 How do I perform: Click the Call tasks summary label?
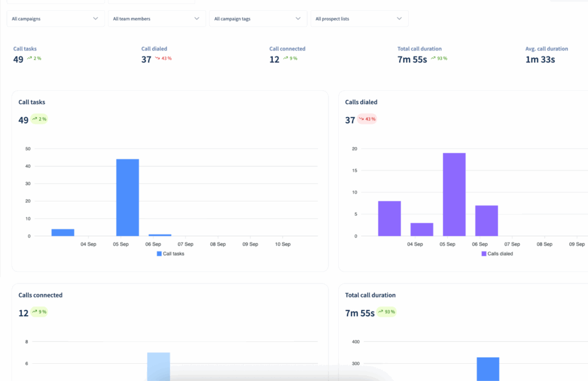pos(25,49)
